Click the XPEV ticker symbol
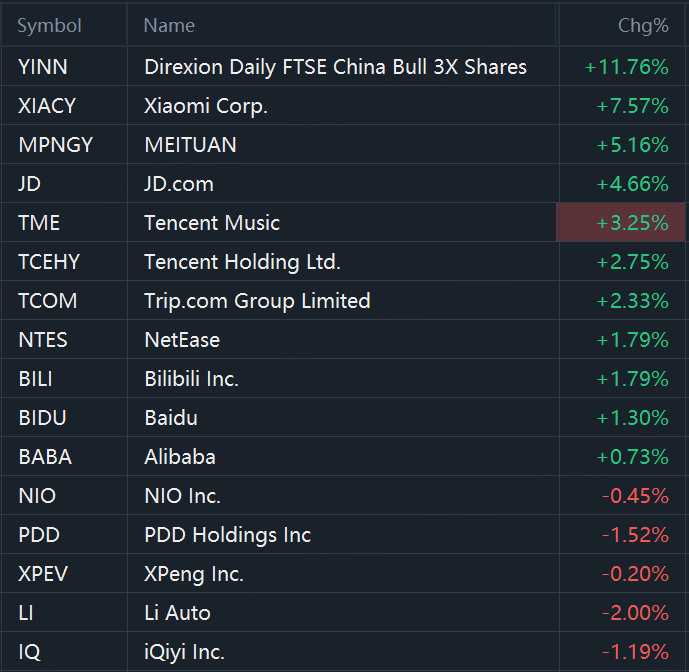The image size is (689, 672). (41, 574)
